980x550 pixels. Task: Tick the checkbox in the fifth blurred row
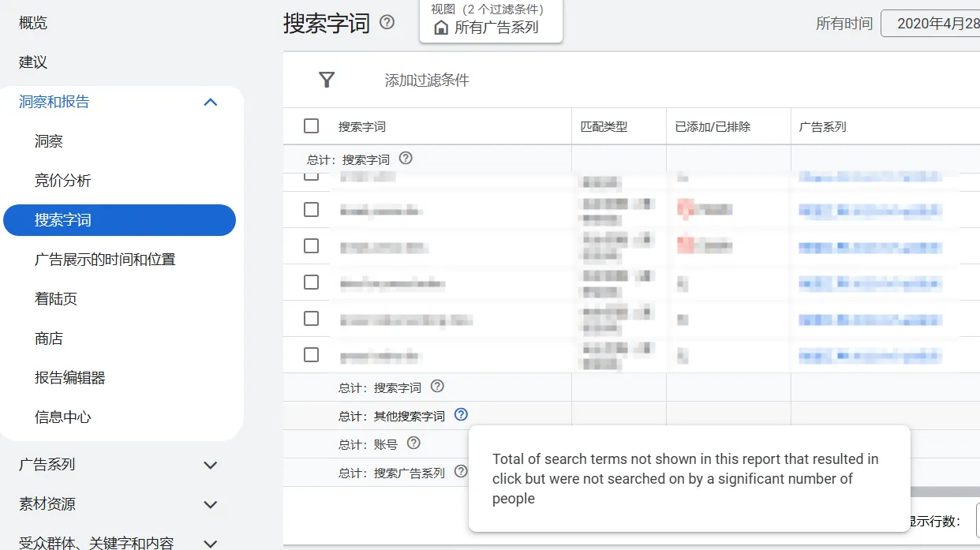click(x=312, y=318)
